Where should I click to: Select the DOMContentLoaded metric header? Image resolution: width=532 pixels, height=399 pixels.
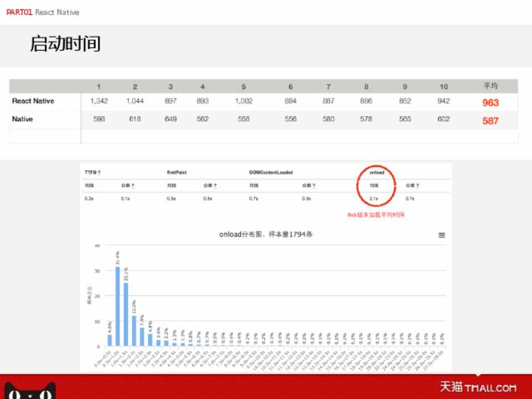pyautogui.click(x=271, y=172)
